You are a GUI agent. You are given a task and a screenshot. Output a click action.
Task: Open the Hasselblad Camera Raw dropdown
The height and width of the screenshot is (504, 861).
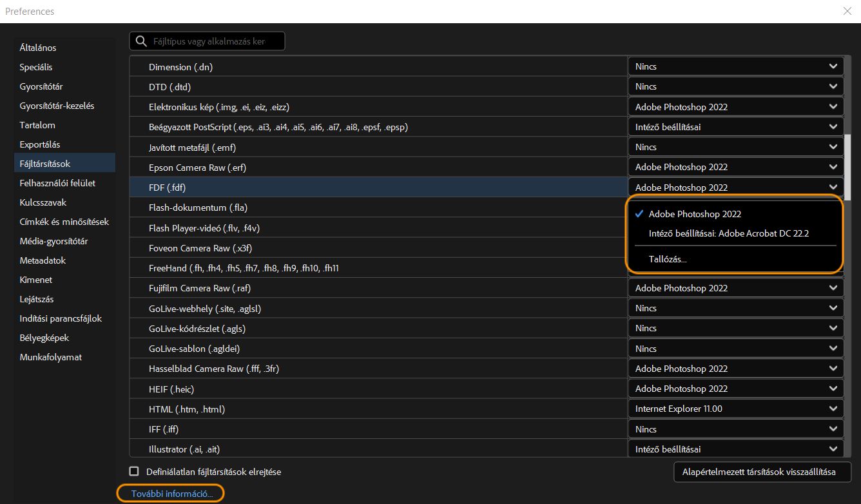point(736,369)
